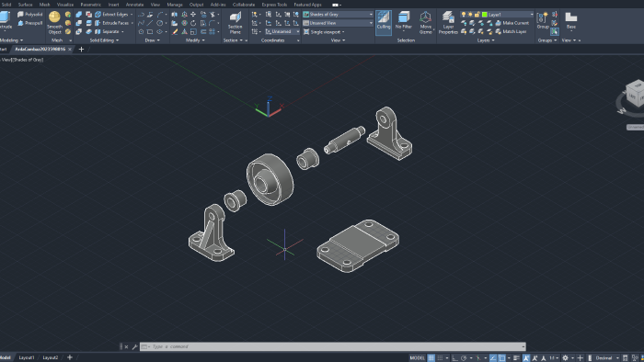This screenshot has width=644, height=362.
Task: Click the command line customize wrench
Action: (134, 346)
